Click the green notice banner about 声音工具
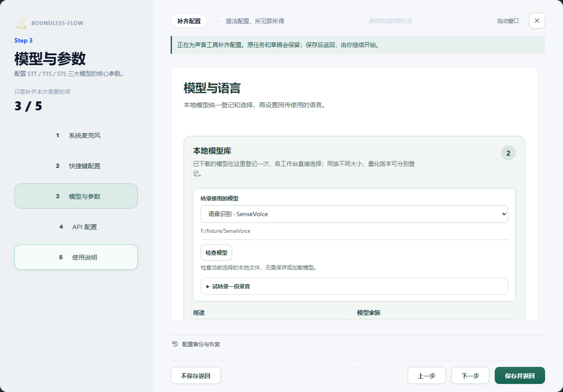This screenshot has height=392, width=563. pos(358,45)
